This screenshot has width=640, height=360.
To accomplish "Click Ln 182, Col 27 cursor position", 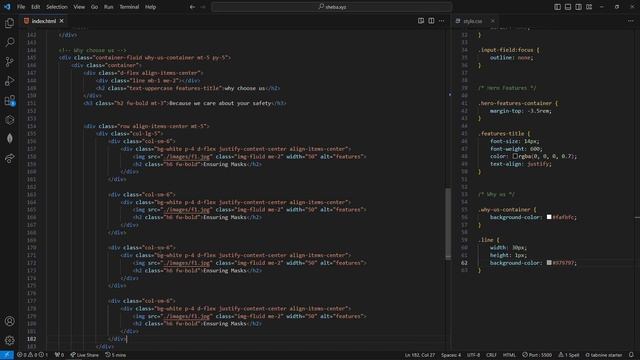I will (420, 355).
